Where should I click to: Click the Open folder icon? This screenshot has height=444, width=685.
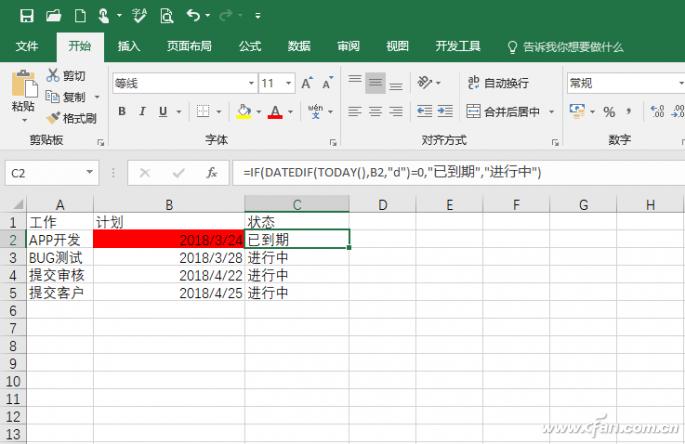tap(54, 16)
